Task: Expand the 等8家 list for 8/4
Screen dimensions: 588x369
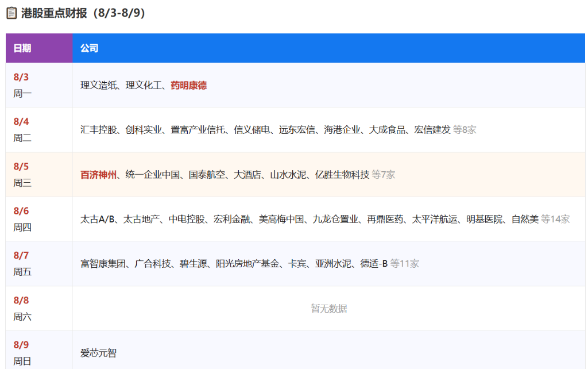Action: click(465, 130)
